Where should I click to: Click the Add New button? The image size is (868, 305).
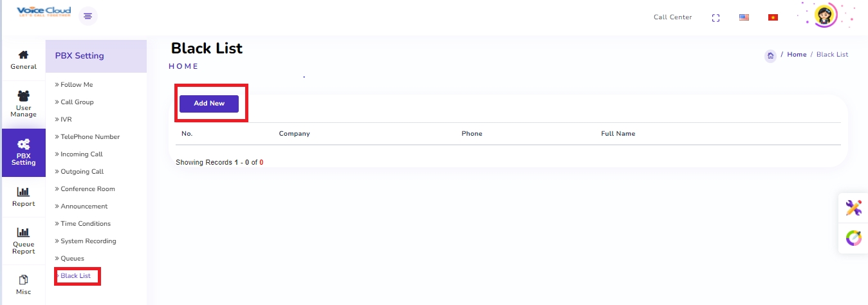click(209, 104)
